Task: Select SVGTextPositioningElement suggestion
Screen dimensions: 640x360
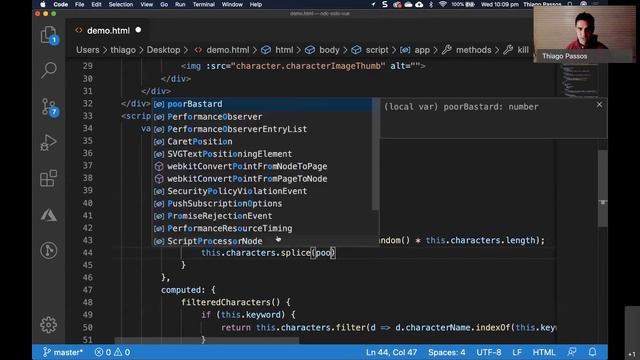Action: [x=262, y=154]
